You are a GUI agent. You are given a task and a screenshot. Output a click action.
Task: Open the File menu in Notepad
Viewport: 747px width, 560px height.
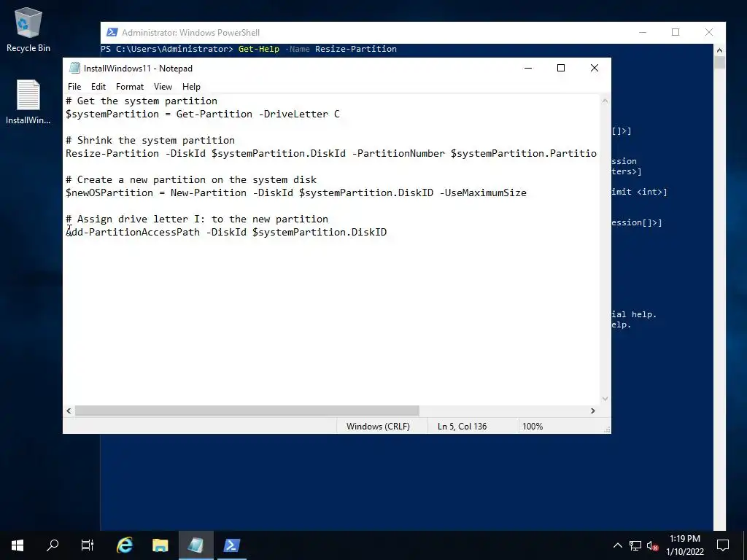[74, 87]
